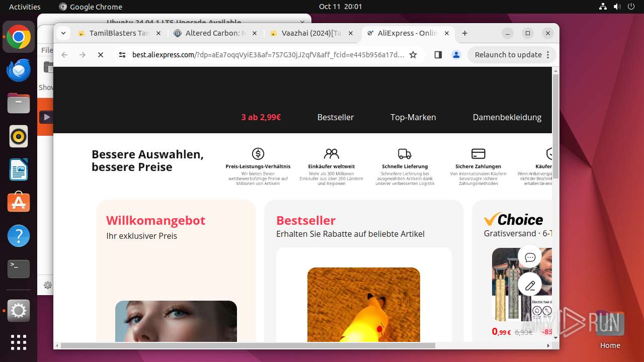Open the Home folder on desktop
The image size is (644, 362).
pyautogui.click(x=610, y=329)
